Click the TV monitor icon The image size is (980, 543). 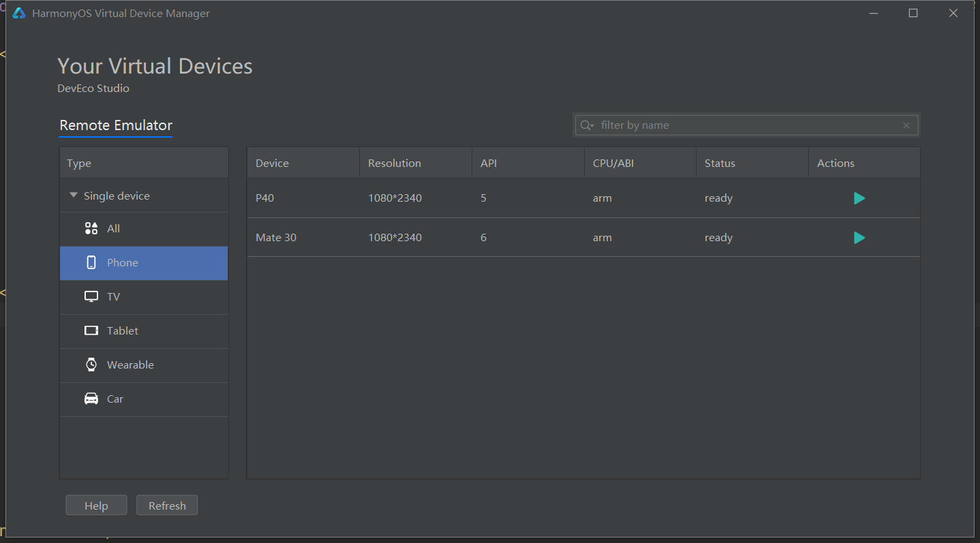point(91,296)
